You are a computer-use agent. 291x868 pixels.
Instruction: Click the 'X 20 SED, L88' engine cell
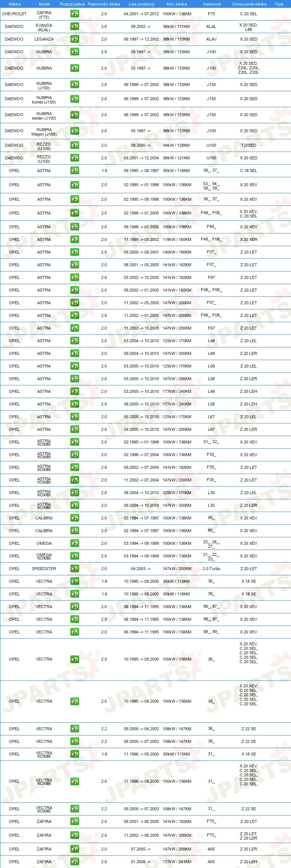click(249, 27)
